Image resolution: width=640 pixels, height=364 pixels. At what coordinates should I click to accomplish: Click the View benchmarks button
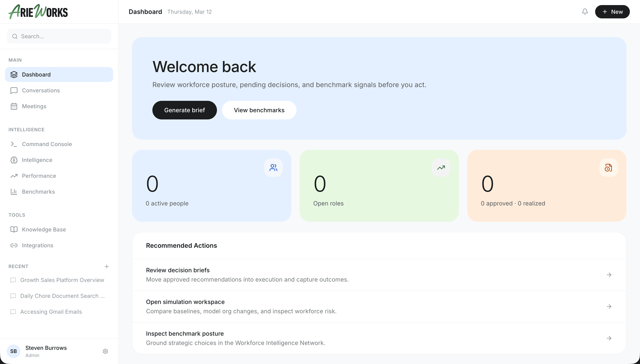[259, 110]
